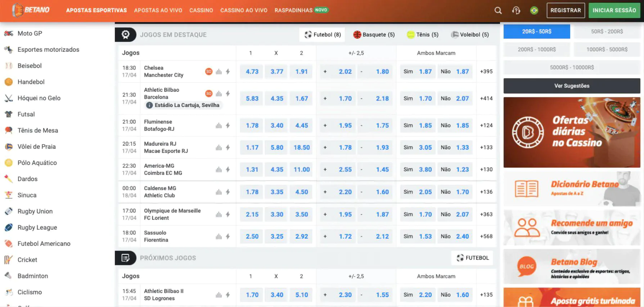Viewport: 644px width, 307px height.
Task: Click the Iniciar Sessão button
Action: pos(614,10)
